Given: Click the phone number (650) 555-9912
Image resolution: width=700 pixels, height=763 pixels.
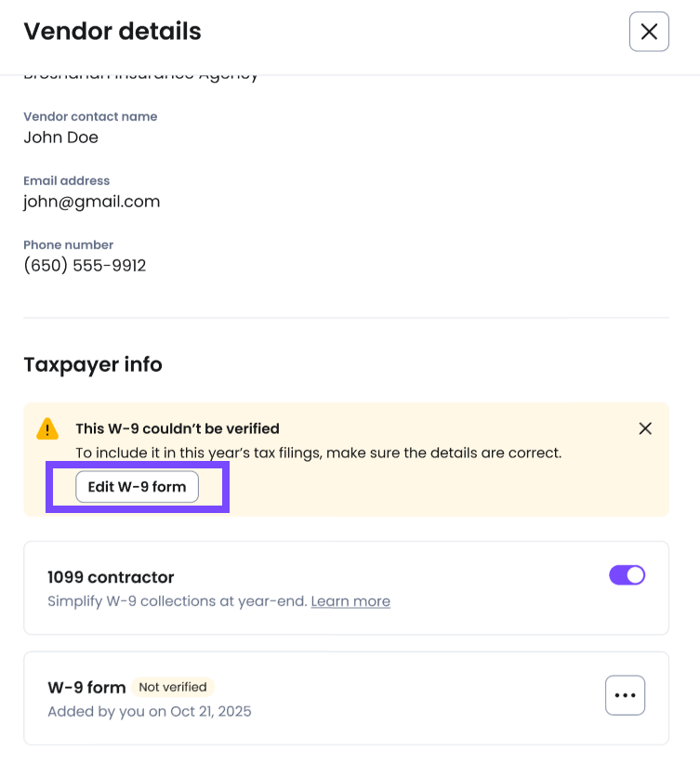Looking at the screenshot, I should click(85, 266).
